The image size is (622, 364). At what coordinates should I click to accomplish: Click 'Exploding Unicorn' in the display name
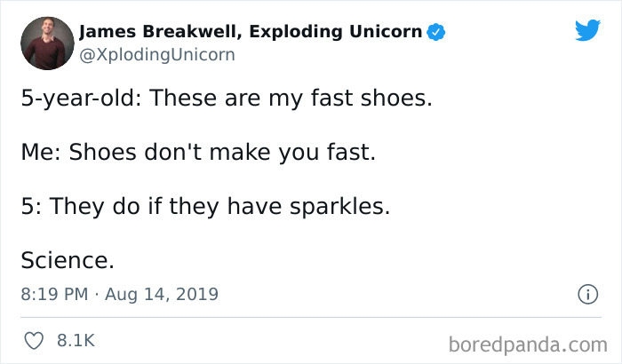[344, 33]
